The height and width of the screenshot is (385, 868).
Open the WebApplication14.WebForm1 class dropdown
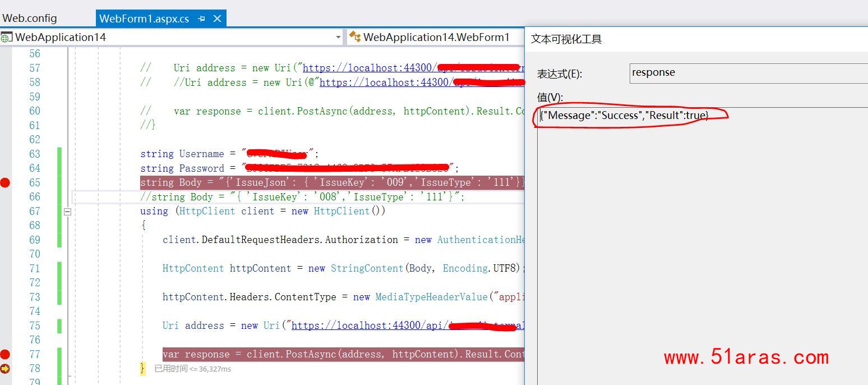tap(436, 38)
